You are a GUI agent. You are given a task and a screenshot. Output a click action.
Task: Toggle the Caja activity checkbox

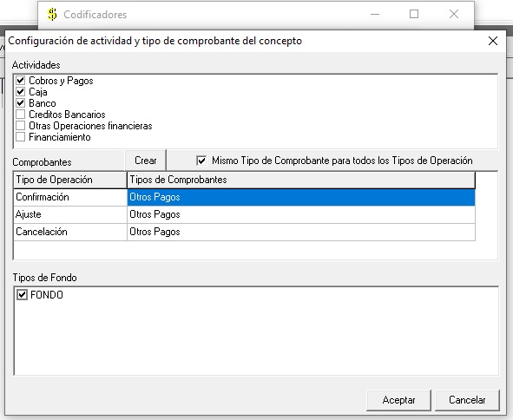[20, 92]
